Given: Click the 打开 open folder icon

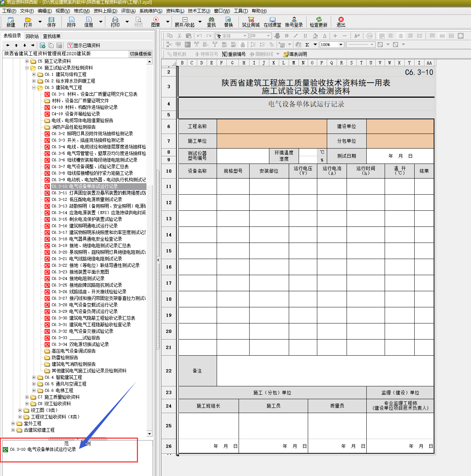Looking at the screenshot, I should click(28, 22).
